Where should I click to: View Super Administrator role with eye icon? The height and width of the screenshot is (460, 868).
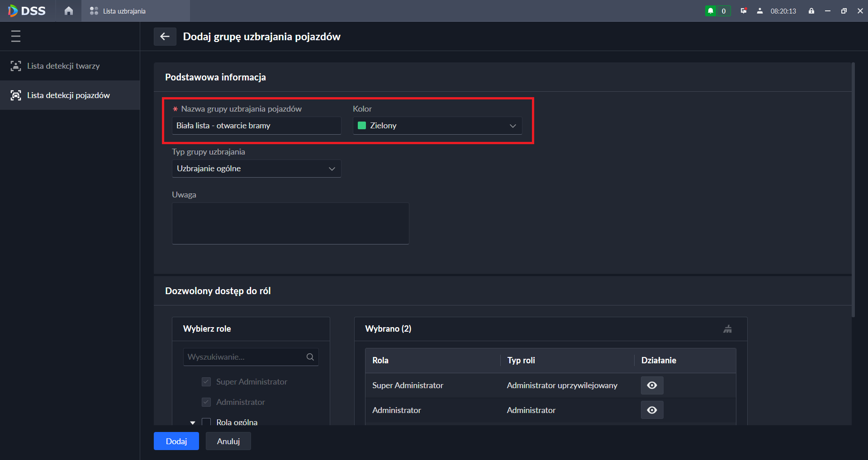point(652,385)
